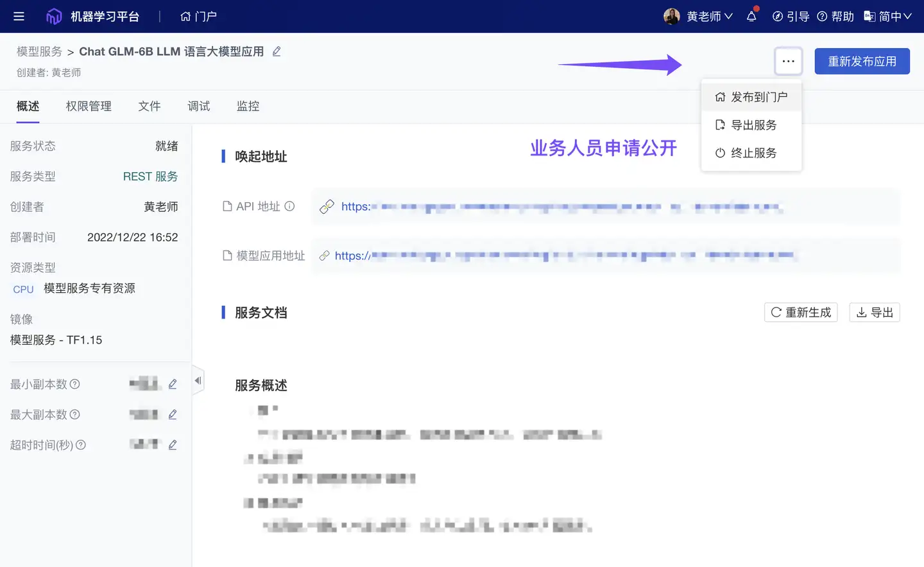Image resolution: width=924 pixels, height=567 pixels.
Task: Click the 重新生成 button
Action: (x=801, y=312)
